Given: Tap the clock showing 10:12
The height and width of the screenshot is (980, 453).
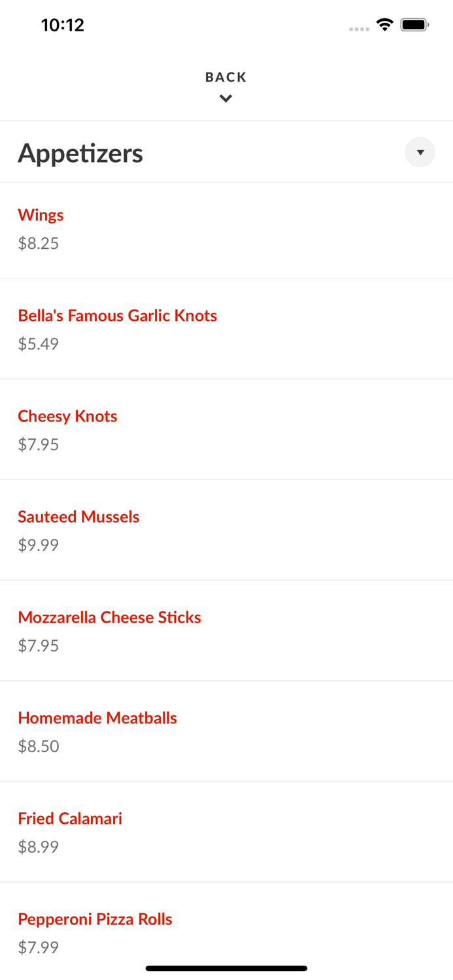Looking at the screenshot, I should (63, 25).
